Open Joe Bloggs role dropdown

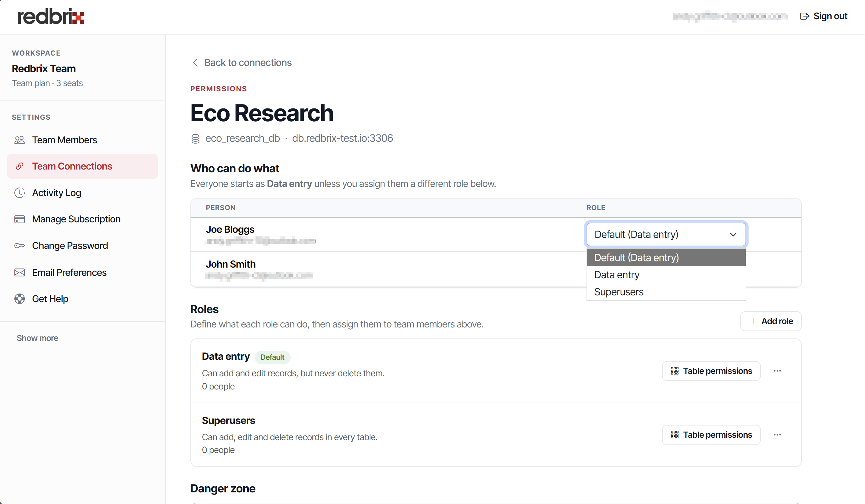coord(666,235)
